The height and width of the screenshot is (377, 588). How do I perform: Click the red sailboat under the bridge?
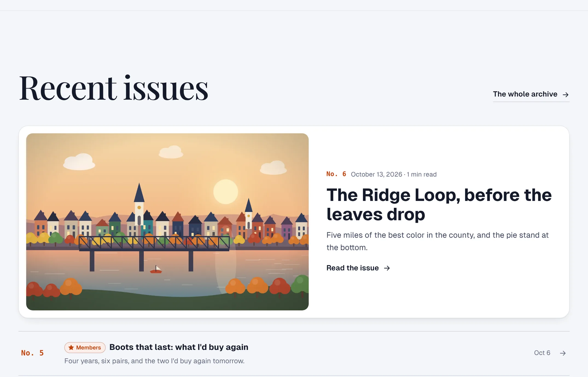coord(156,269)
